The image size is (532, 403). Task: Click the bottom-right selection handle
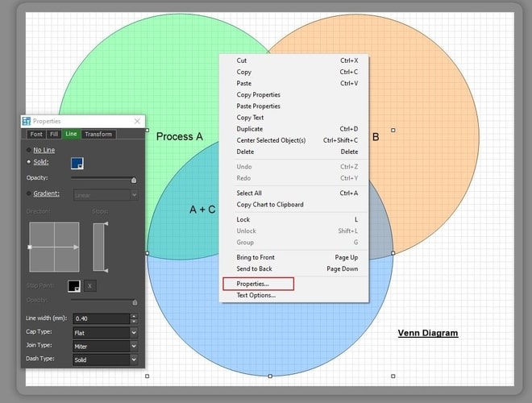[393, 376]
